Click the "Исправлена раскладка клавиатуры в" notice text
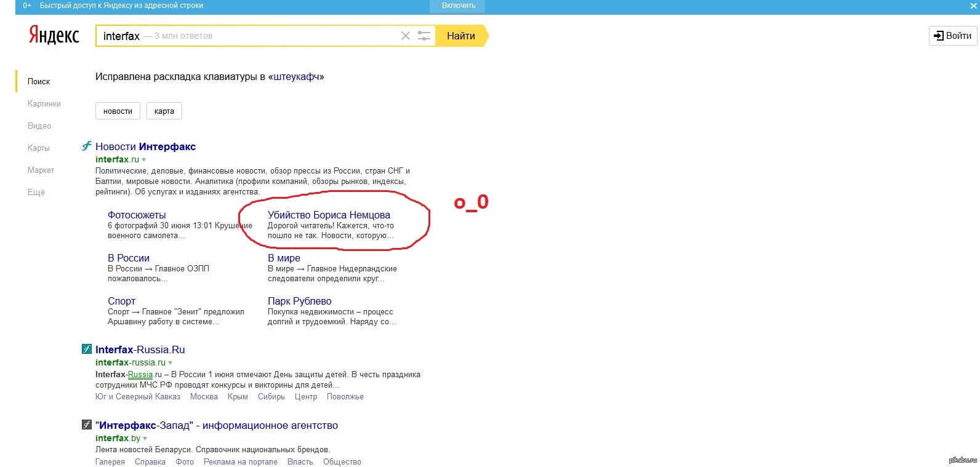 tap(180, 77)
